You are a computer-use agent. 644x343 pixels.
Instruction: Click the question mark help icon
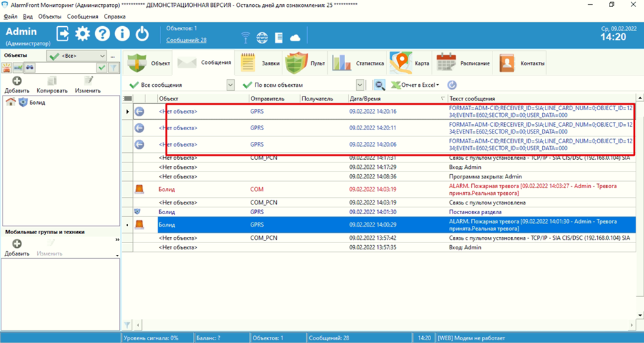tap(102, 33)
